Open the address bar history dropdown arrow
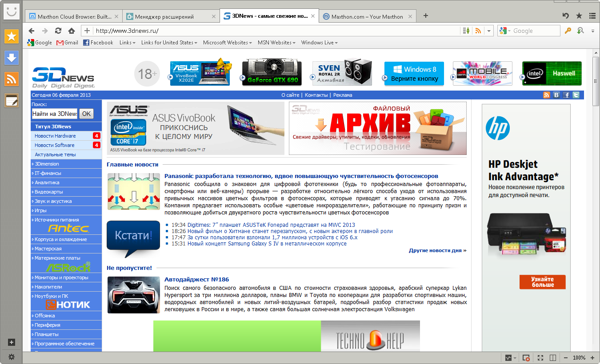 coord(489,31)
